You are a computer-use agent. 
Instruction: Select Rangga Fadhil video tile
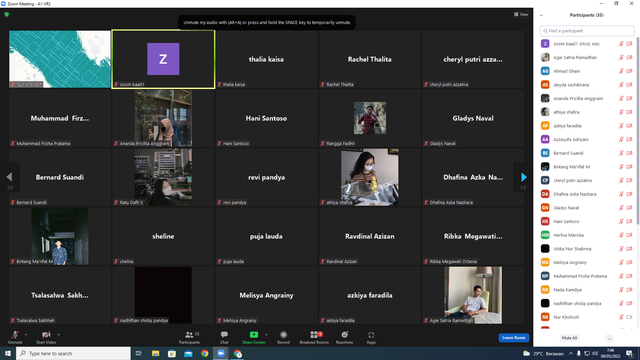[x=369, y=118]
